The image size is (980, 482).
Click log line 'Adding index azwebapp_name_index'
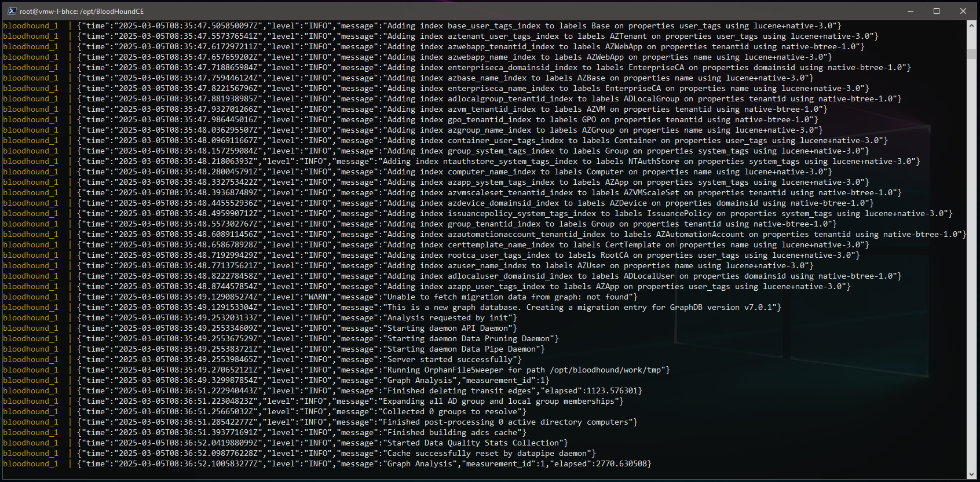pyautogui.click(x=418, y=57)
